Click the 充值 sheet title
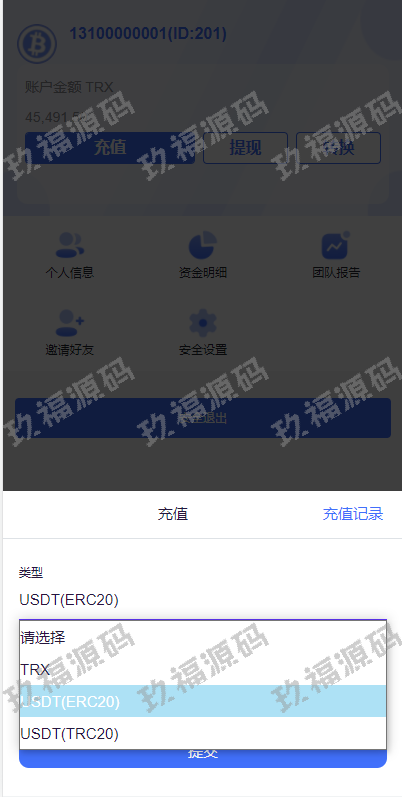The height and width of the screenshot is (797, 402). 173,514
